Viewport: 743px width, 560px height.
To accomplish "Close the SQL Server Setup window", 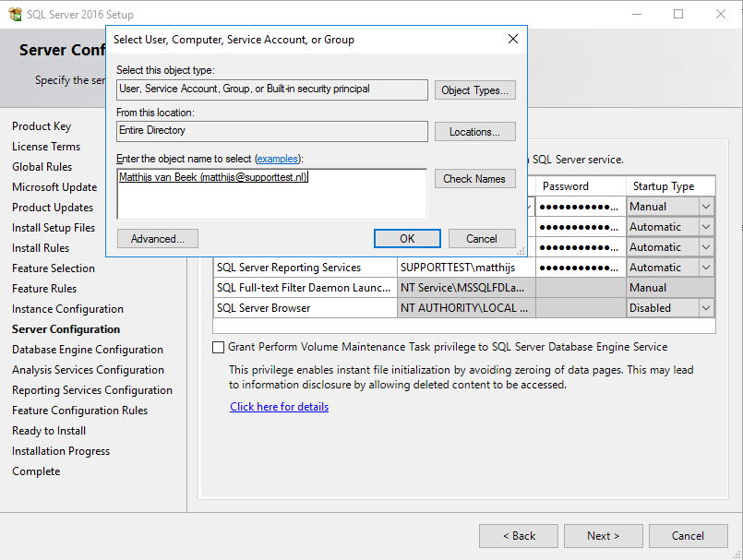I will click(x=721, y=14).
